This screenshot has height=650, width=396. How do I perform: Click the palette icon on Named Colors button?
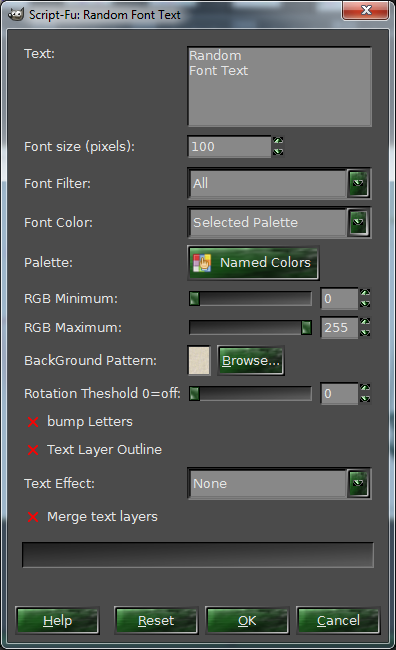pos(202,263)
